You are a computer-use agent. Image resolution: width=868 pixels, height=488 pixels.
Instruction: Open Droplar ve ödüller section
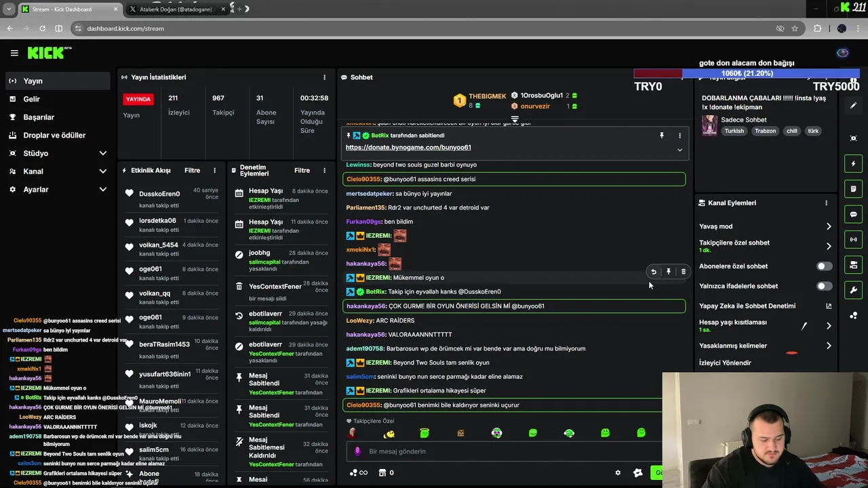pyautogui.click(x=57, y=135)
